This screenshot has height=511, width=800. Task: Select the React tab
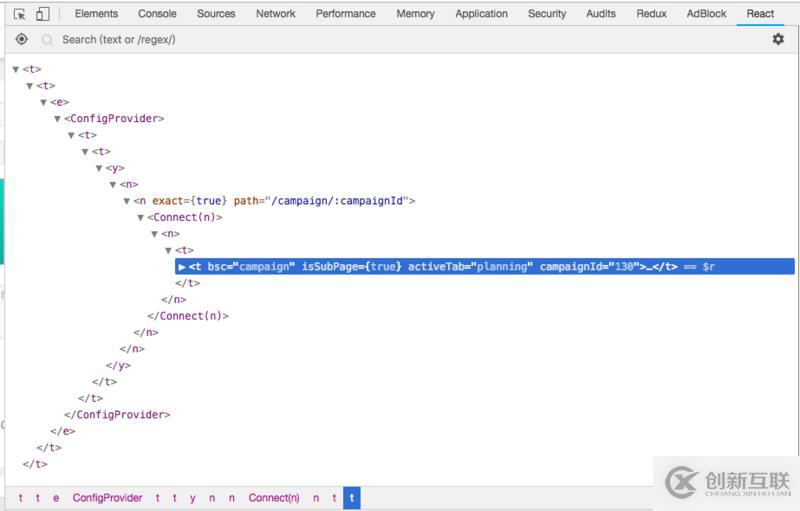(x=760, y=14)
